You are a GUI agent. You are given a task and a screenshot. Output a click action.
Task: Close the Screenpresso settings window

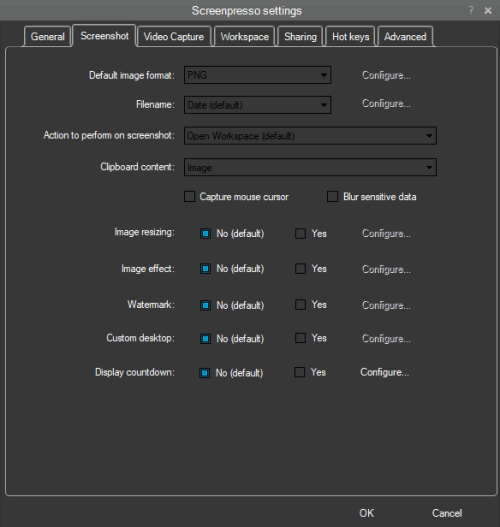click(488, 11)
